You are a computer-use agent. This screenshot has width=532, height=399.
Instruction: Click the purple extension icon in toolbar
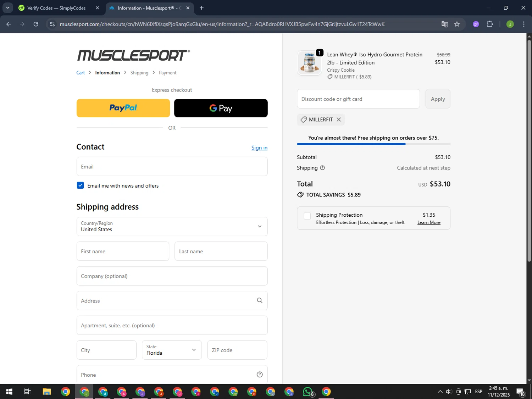pyautogui.click(x=476, y=24)
